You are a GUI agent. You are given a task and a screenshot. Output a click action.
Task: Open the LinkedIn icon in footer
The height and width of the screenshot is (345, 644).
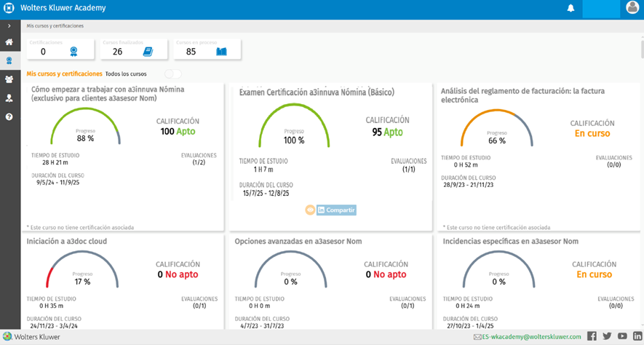point(637,336)
